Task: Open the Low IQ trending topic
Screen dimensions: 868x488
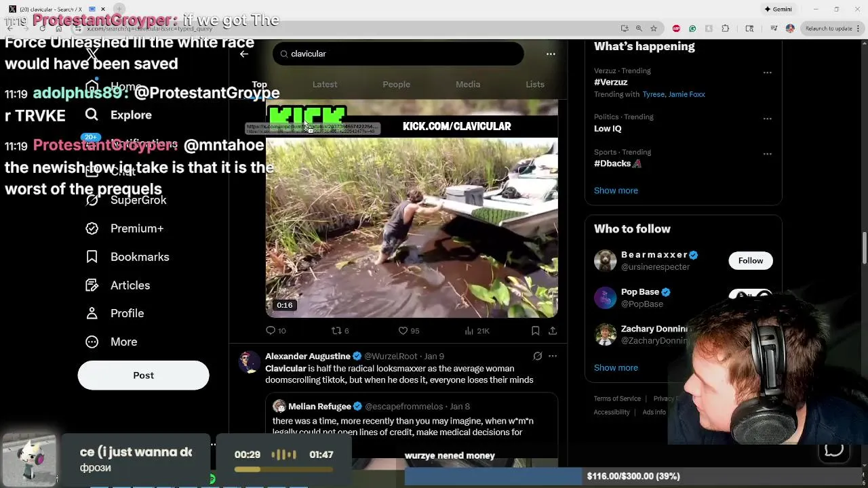Action: [608, 129]
